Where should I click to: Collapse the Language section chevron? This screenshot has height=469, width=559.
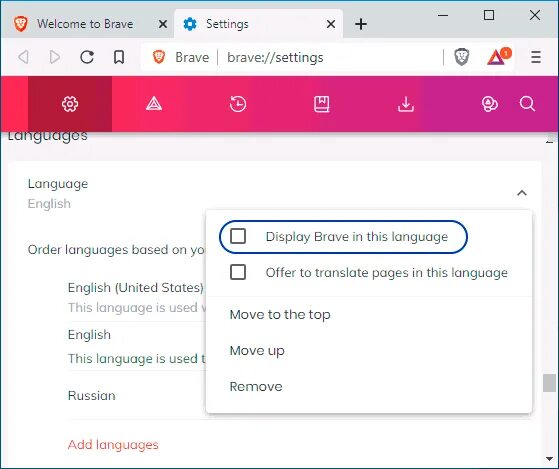(522, 193)
